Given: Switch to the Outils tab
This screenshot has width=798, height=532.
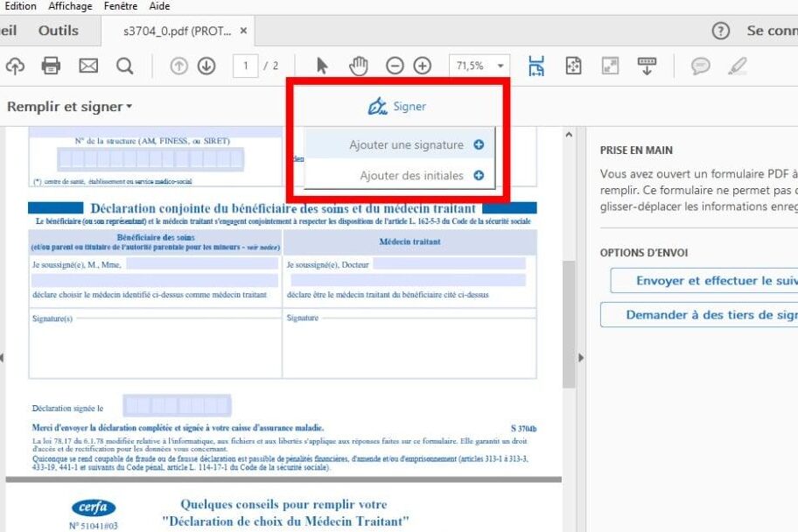Looking at the screenshot, I should [59, 31].
